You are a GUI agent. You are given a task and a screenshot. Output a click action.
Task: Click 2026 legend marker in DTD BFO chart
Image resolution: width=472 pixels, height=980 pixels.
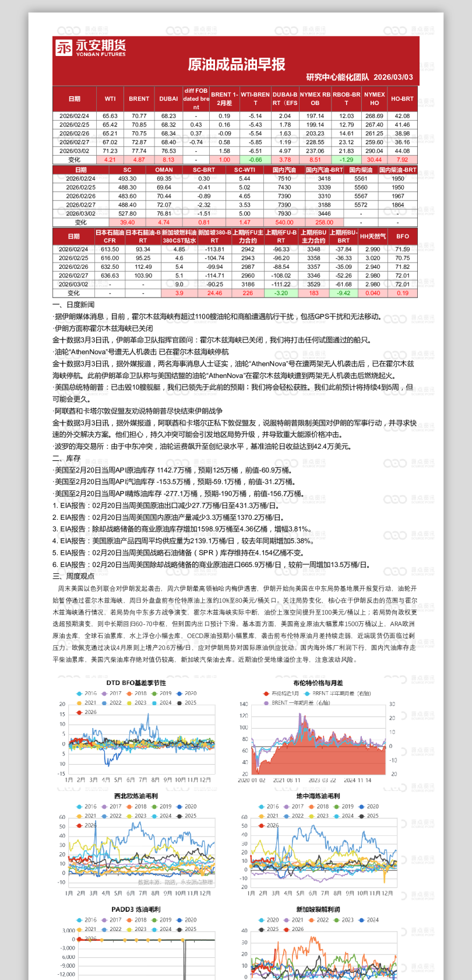coord(79,712)
